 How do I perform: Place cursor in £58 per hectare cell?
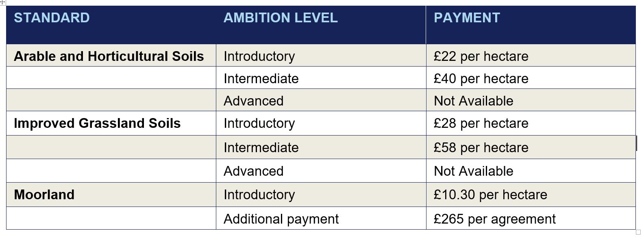click(x=481, y=147)
